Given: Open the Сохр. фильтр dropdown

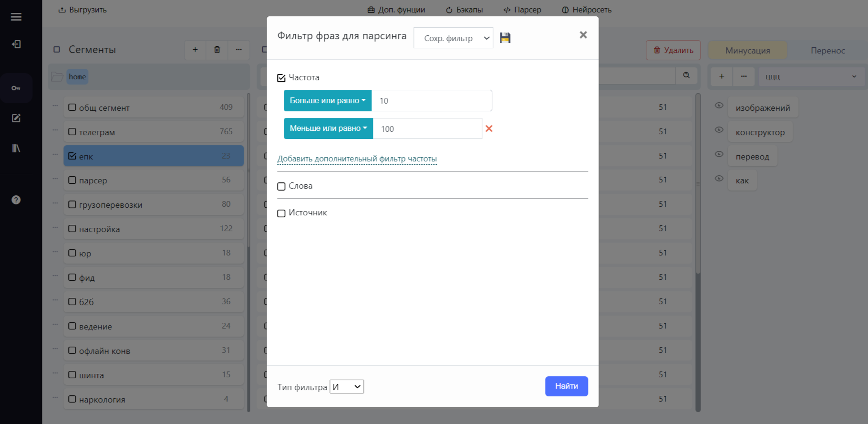Looking at the screenshot, I should 454,38.
